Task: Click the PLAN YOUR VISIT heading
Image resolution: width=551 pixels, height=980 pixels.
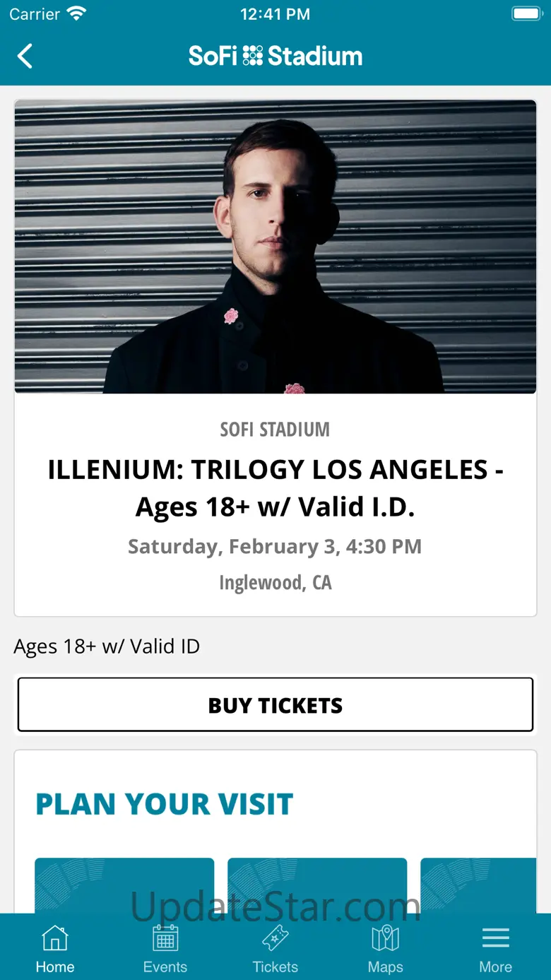Action: (x=165, y=804)
